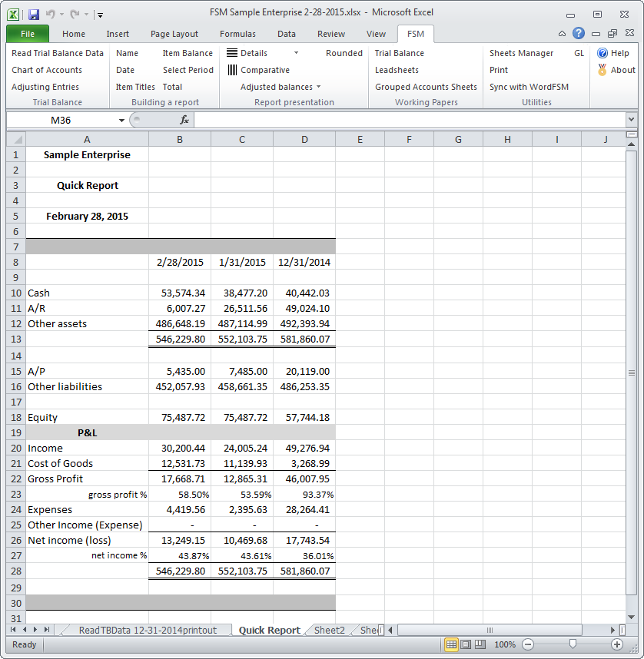This screenshot has width=644, height=659.
Task: Click the zoom slider handle
Action: [x=572, y=644]
